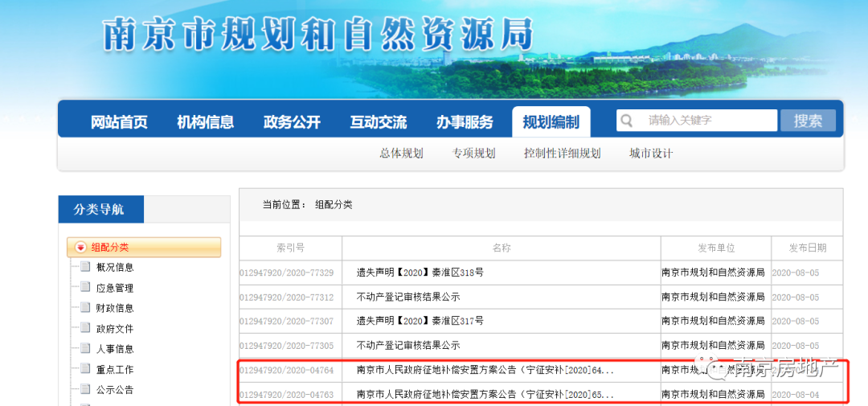Select index 012947920/2020-04763
868x406 pixels.
point(287,395)
